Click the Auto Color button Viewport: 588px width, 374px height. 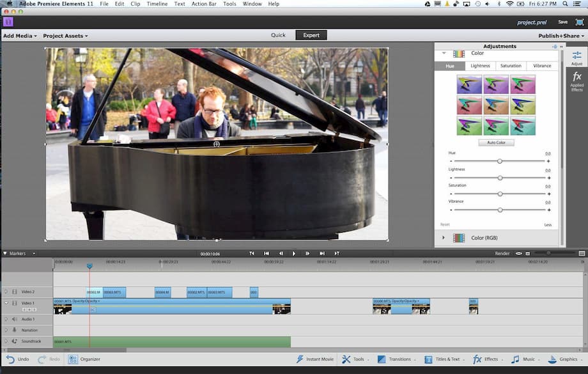498,141
